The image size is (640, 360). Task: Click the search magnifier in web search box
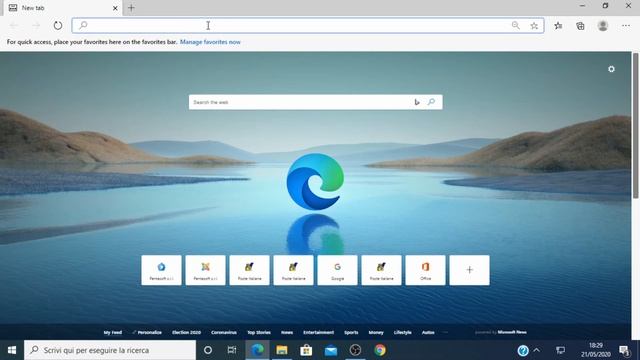[431, 102]
